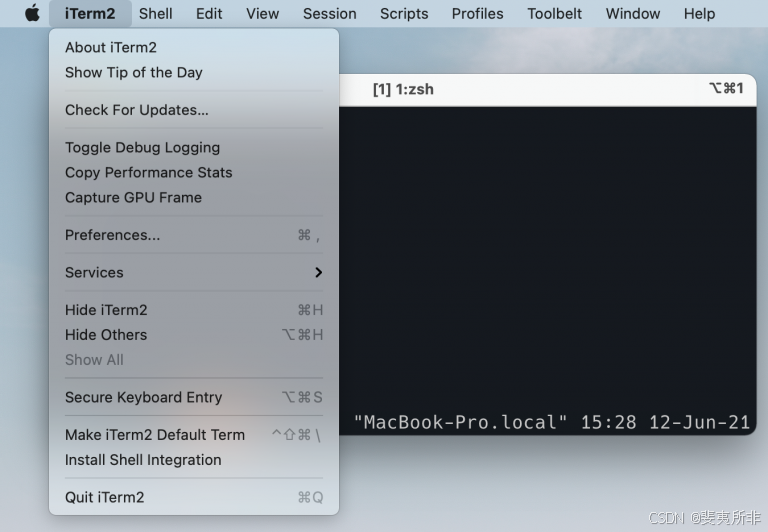Open the Session menu

[330, 13]
